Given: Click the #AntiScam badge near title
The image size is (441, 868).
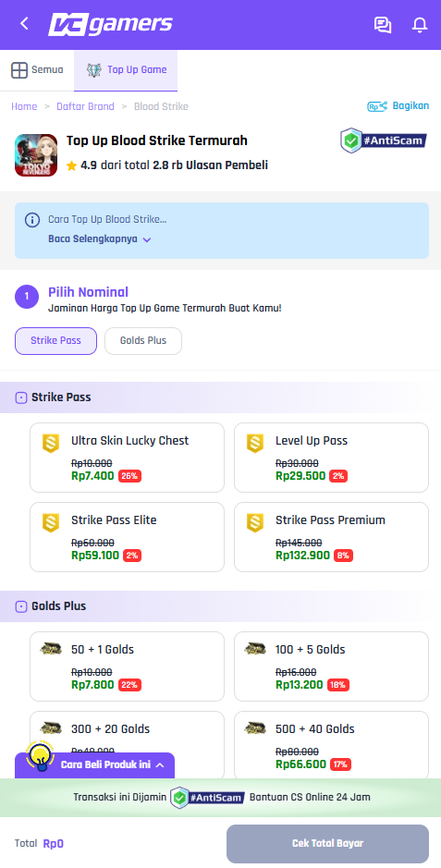Looking at the screenshot, I should [x=384, y=141].
